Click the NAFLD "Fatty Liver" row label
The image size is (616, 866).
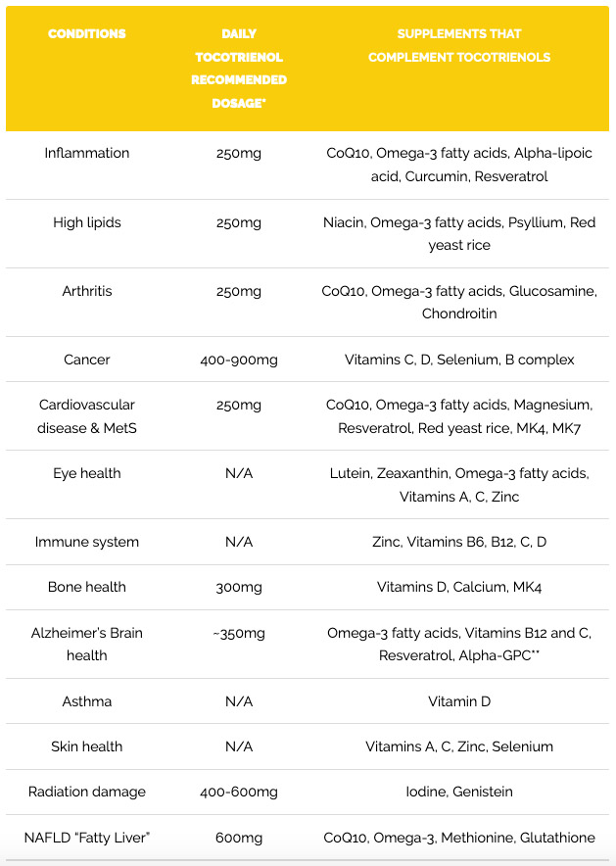click(87, 838)
